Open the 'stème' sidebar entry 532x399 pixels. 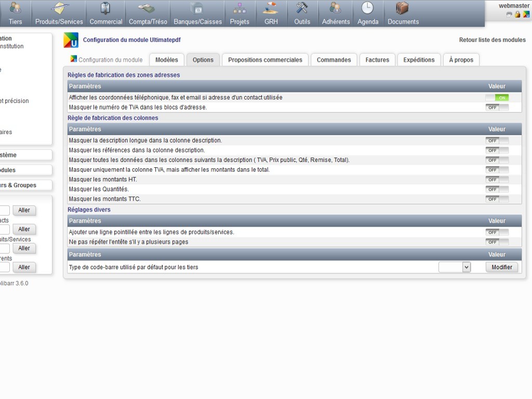click(8, 155)
